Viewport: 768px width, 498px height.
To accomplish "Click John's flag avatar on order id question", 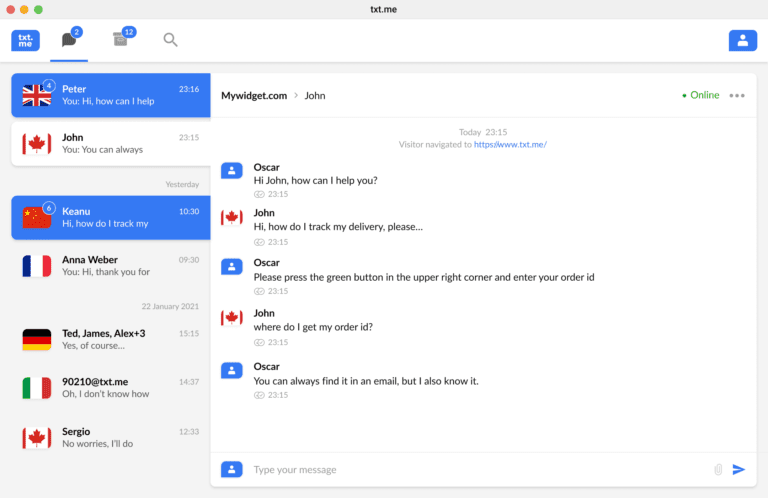I will pos(232,317).
